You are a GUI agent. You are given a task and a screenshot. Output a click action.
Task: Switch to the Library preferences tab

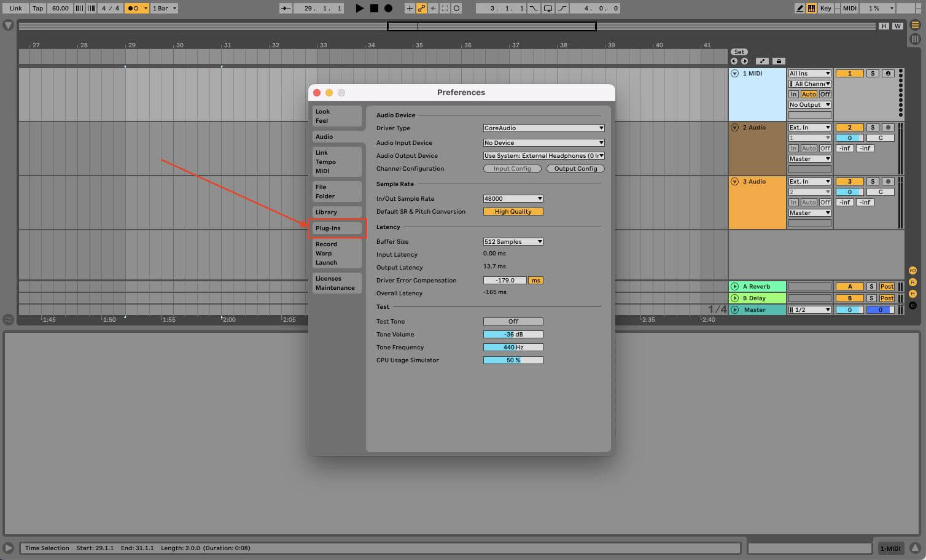[328, 212]
